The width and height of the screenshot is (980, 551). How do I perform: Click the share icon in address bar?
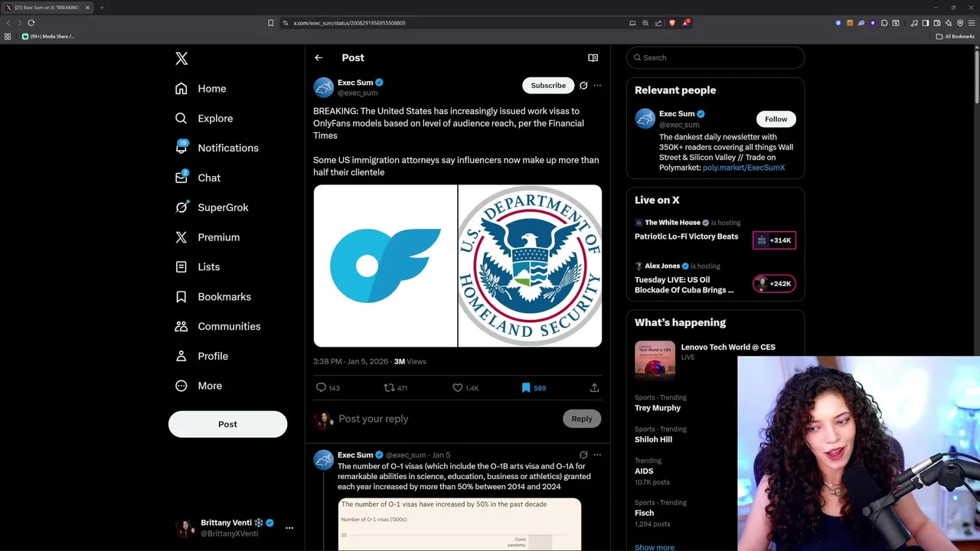coord(658,23)
